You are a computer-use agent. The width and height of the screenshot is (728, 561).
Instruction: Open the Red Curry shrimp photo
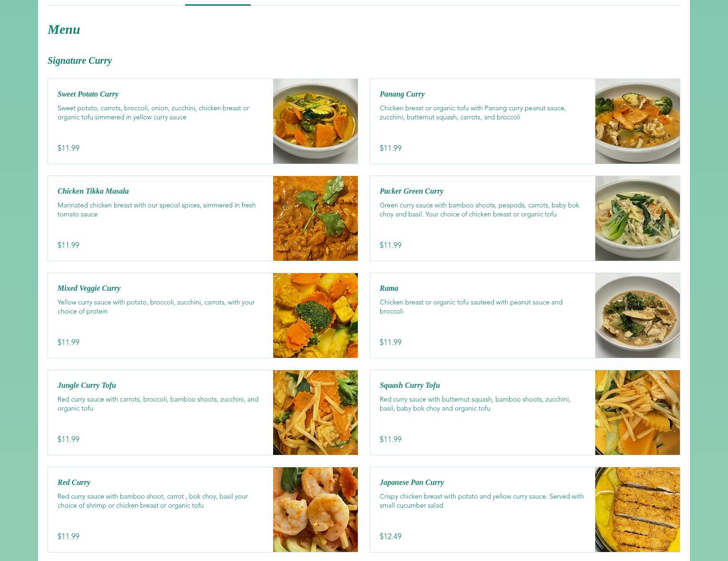pyautogui.click(x=315, y=510)
